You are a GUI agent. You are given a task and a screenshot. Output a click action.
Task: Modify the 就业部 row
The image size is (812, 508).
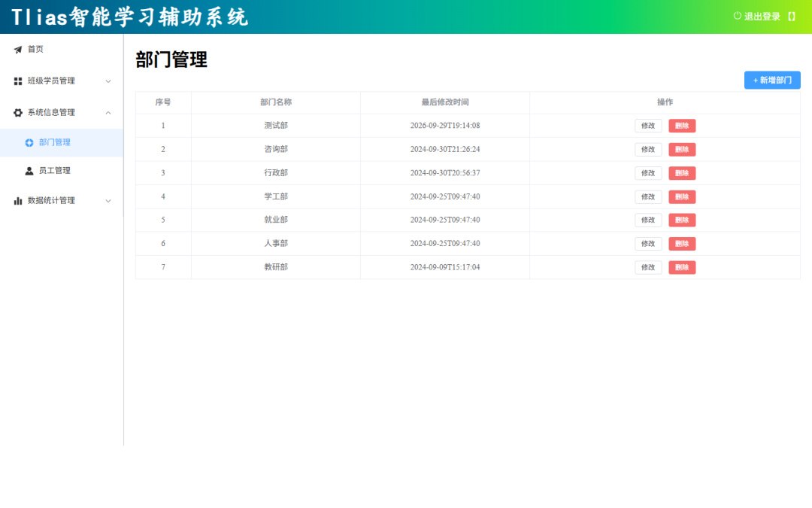click(648, 220)
